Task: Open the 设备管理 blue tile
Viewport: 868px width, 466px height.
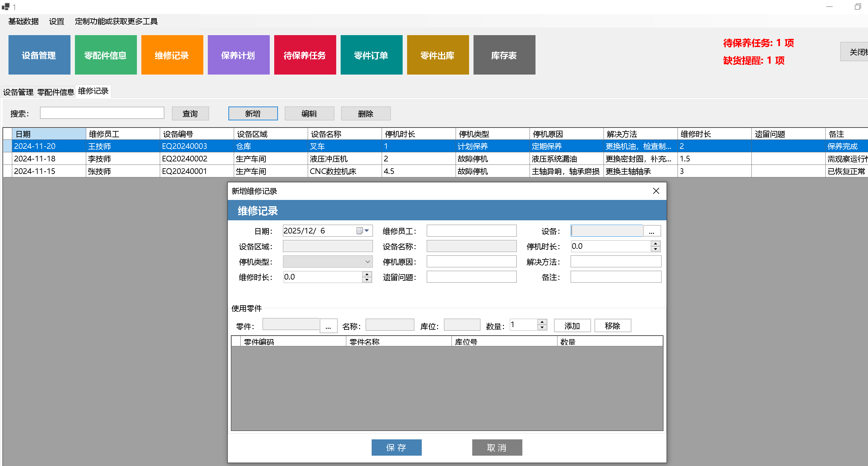Action: [39, 55]
